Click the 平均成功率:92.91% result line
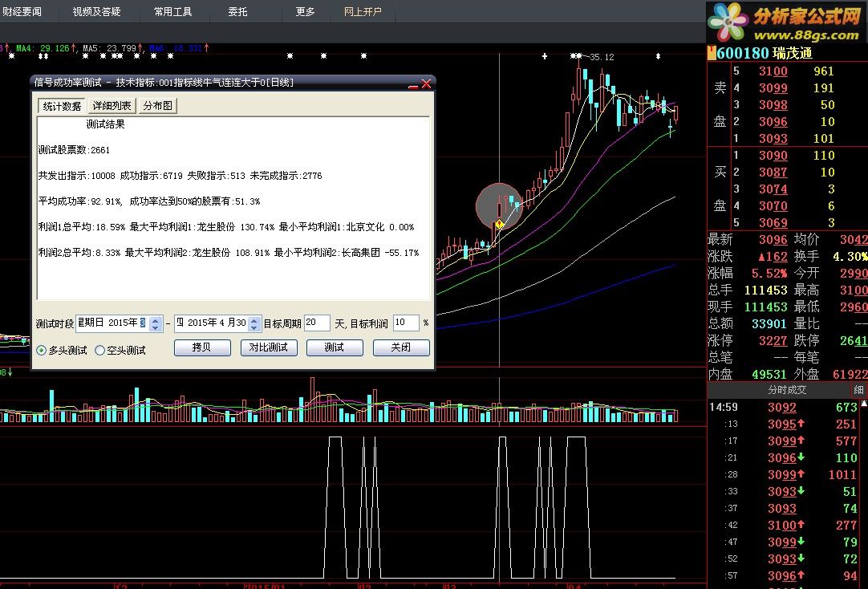The width and height of the screenshot is (868, 589). tap(149, 201)
